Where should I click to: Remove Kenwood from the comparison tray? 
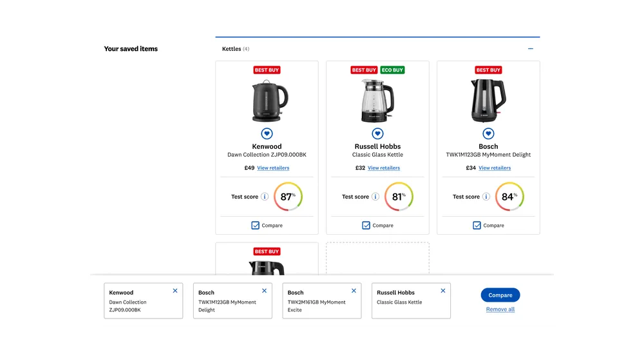point(175,291)
